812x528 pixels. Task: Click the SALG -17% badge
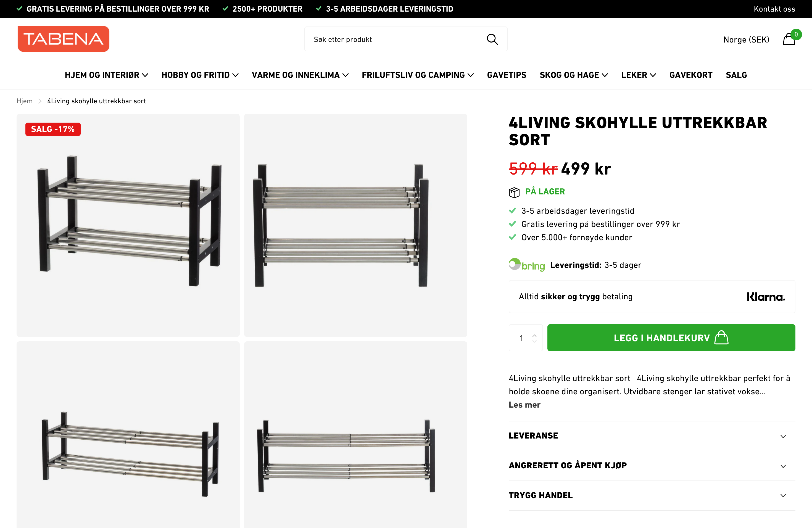[52, 129]
